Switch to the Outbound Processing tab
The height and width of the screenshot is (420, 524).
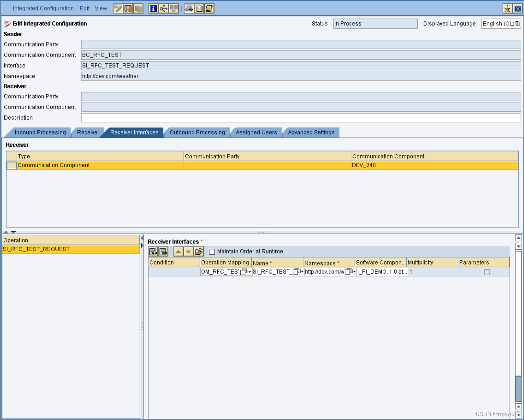197,133
